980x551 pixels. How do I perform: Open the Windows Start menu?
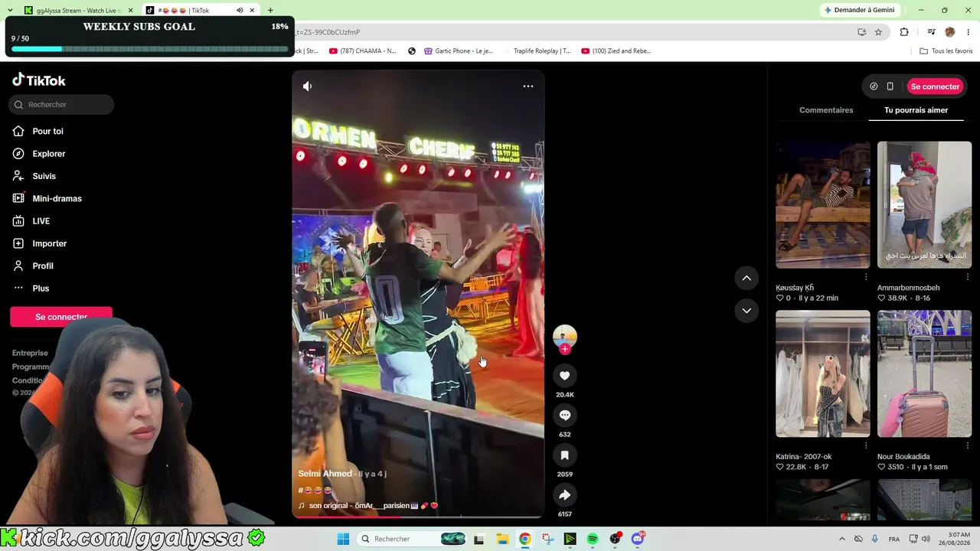[x=343, y=539]
